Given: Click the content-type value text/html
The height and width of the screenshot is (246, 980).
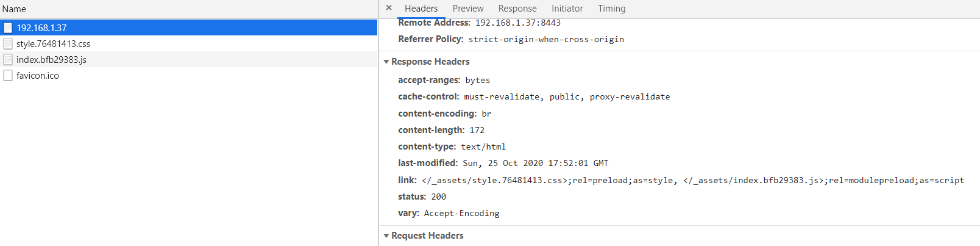Looking at the screenshot, I should (x=483, y=147).
